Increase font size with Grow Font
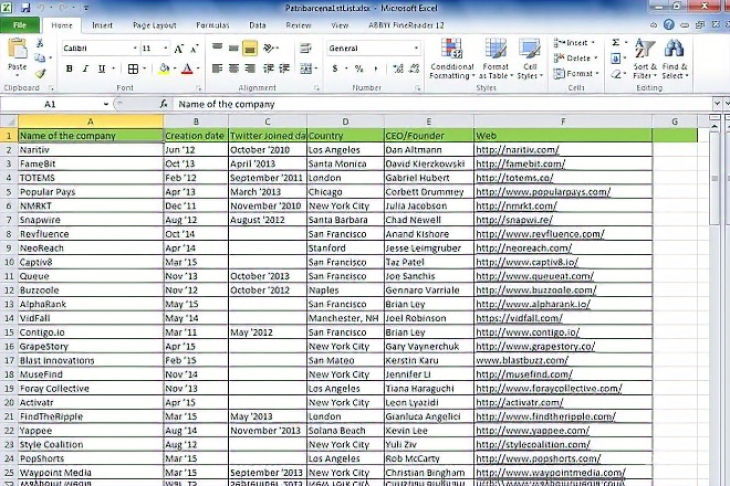This screenshot has width=730, height=486. click(x=179, y=48)
